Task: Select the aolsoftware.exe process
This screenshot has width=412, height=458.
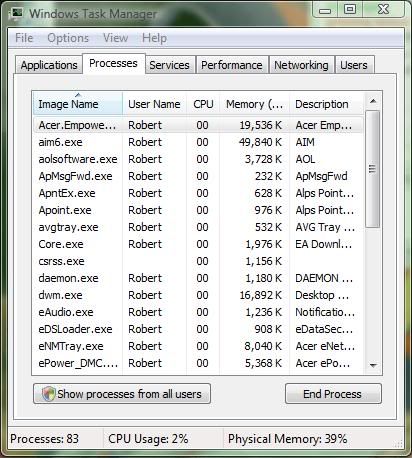Action: pos(198,159)
